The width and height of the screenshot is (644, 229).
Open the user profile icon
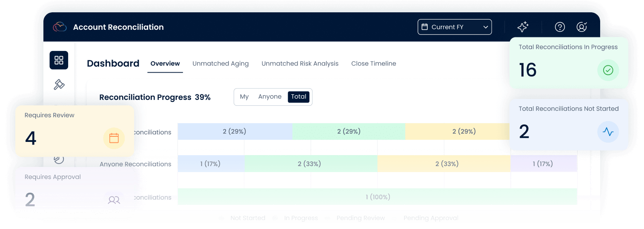(x=581, y=27)
